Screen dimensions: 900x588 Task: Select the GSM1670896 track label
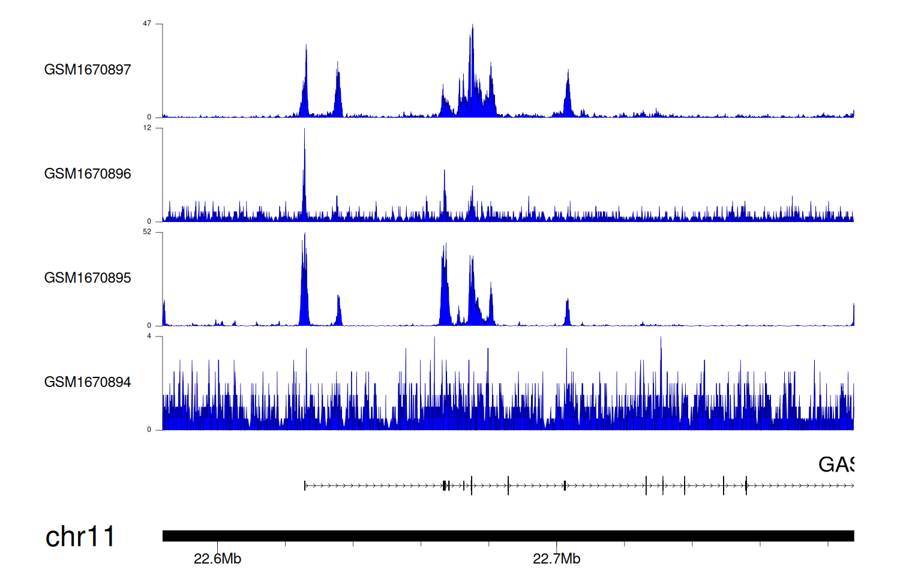pos(88,174)
